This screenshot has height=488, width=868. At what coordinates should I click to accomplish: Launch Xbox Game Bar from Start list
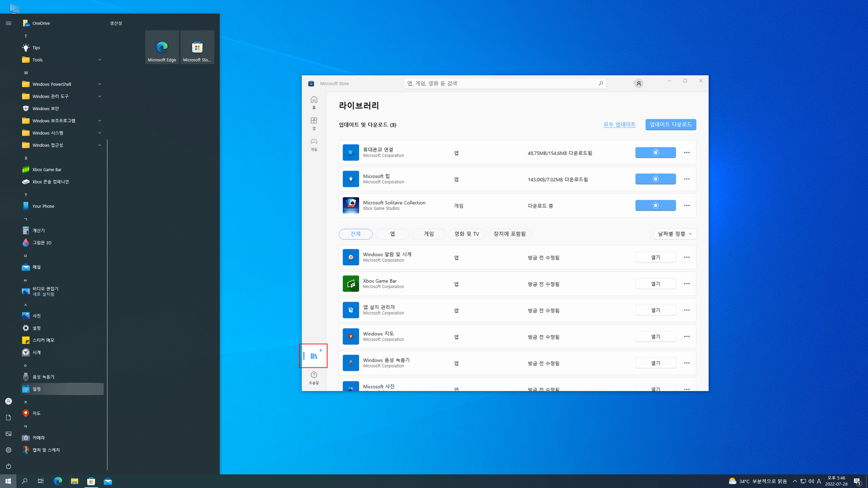62,169
